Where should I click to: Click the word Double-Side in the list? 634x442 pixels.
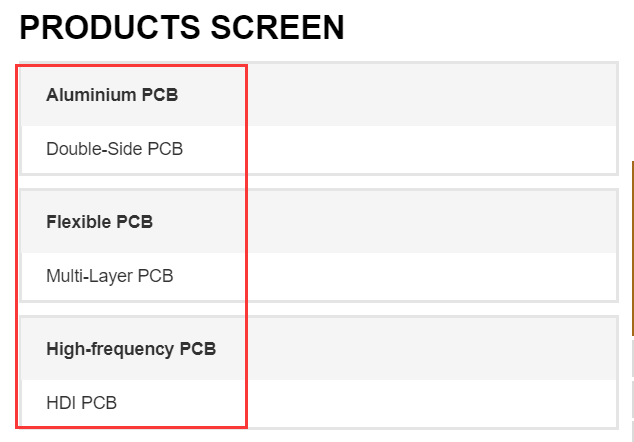click(94, 149)
